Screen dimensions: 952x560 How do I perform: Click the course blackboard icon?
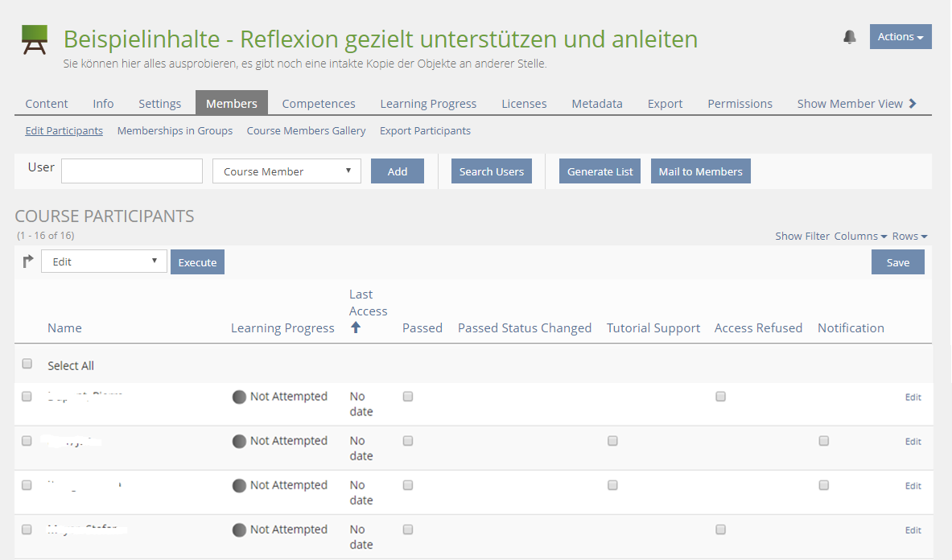(35, 40)
